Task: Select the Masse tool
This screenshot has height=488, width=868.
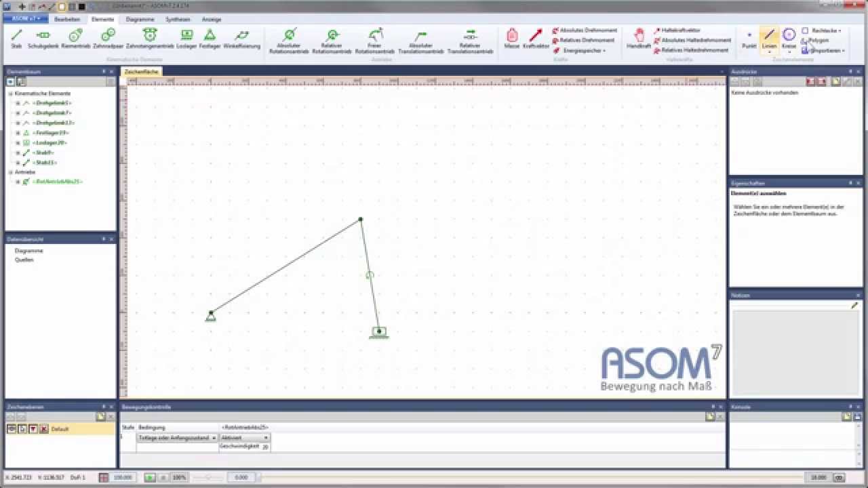Action: [512, 39]
